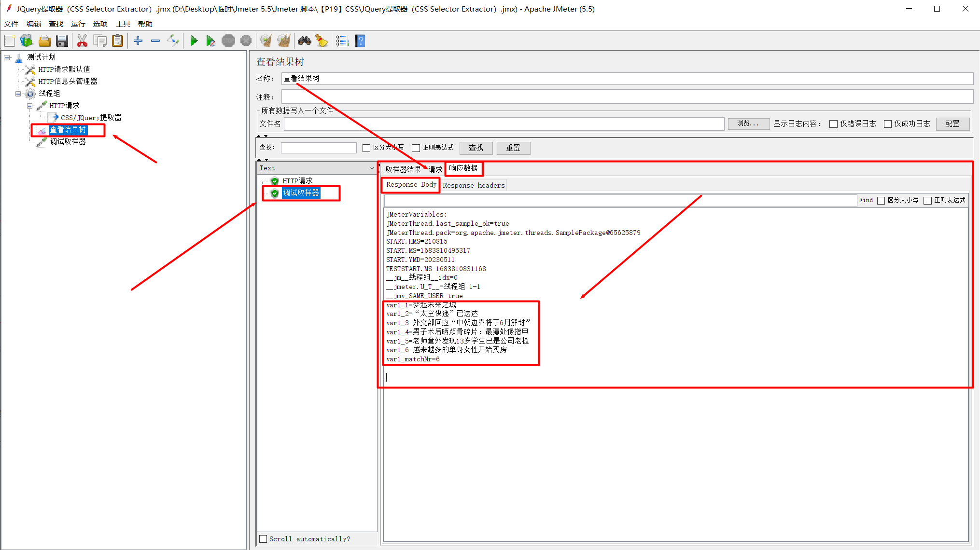Click the 重置 button
The height and width of the screenshot is (550, 980).
[513, 148]
